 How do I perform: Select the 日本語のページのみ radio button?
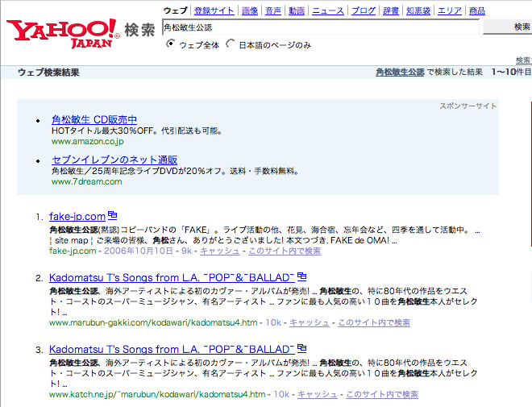(x=231, y=44)
